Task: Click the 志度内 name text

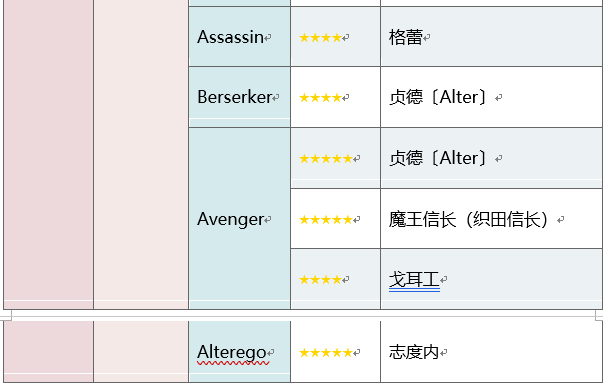Action: point(414,352)
